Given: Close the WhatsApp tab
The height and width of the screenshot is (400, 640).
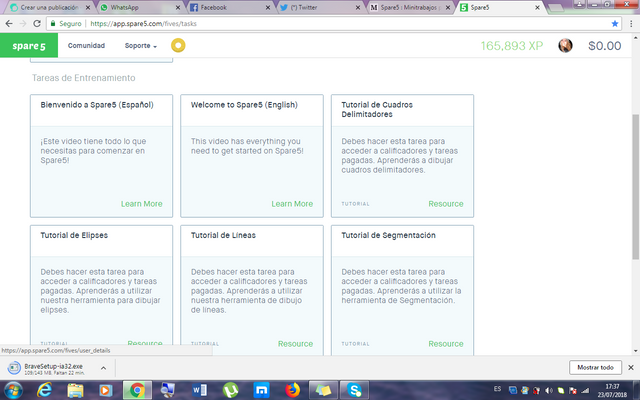Looking at the screenshot, I should [x=178, y=8].
